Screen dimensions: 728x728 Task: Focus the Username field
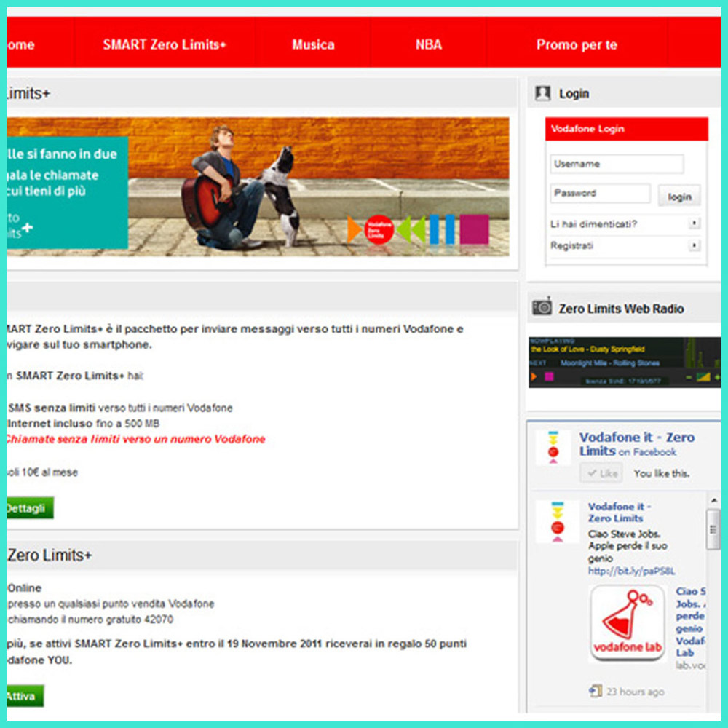tap(617, 164)
